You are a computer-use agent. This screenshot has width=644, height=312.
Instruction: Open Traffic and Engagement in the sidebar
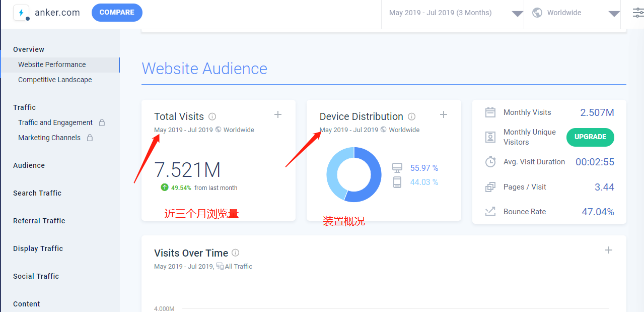click(55, 122)
